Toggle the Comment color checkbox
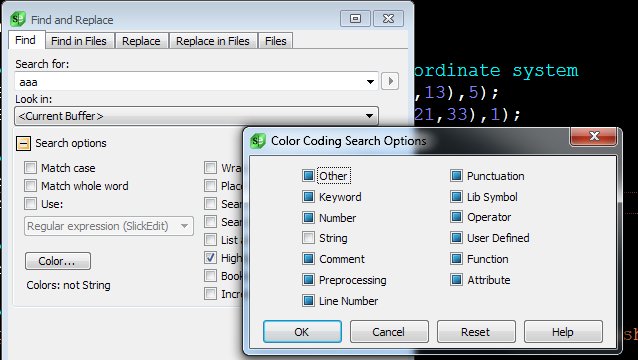This screenshot has width=638, height=360. point(308,258)
